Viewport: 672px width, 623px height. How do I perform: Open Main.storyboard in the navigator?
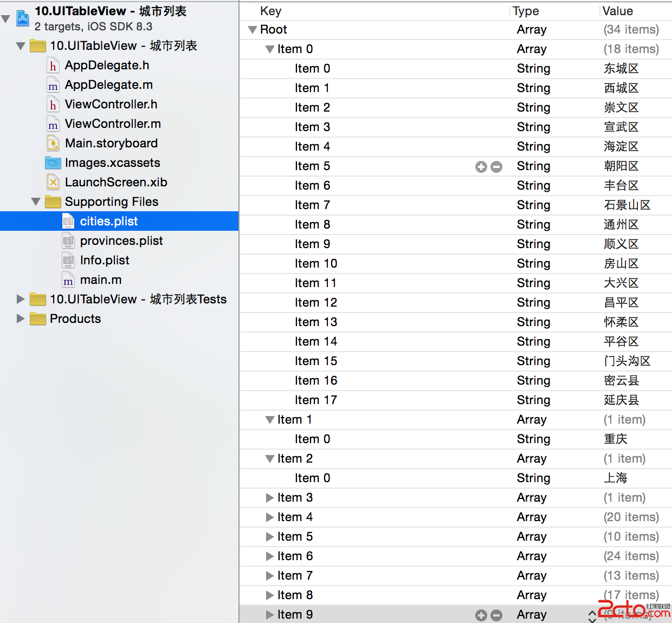pos(112,144)
